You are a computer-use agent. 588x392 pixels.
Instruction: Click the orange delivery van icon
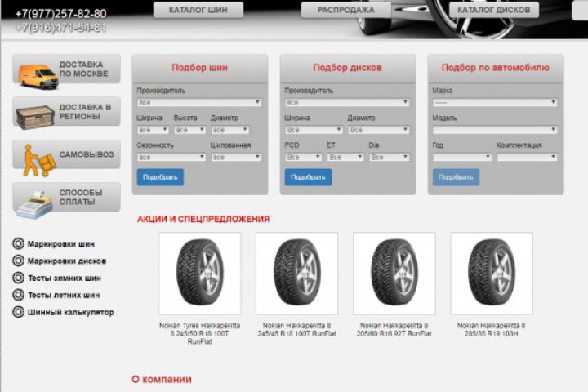click(38, 76)
